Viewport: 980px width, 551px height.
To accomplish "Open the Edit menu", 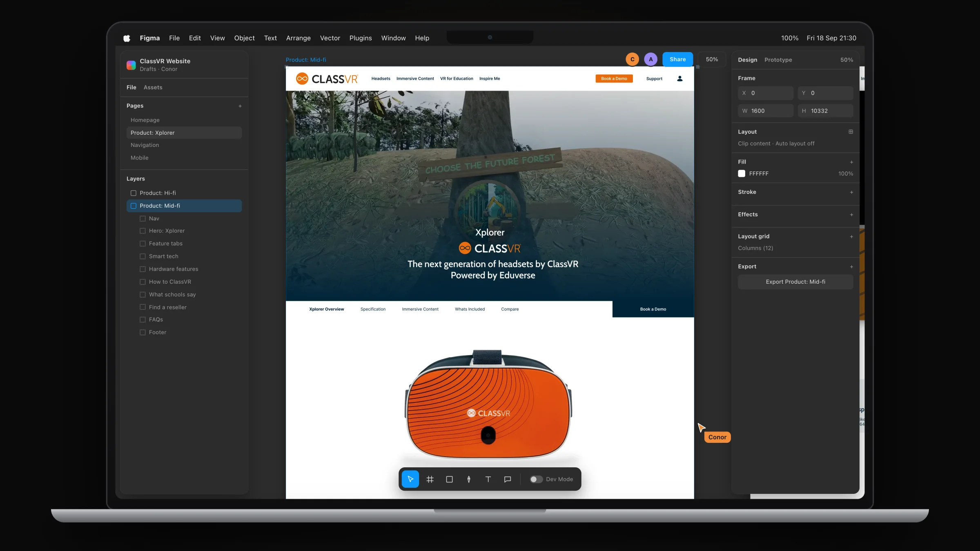I will coord(195,38).
